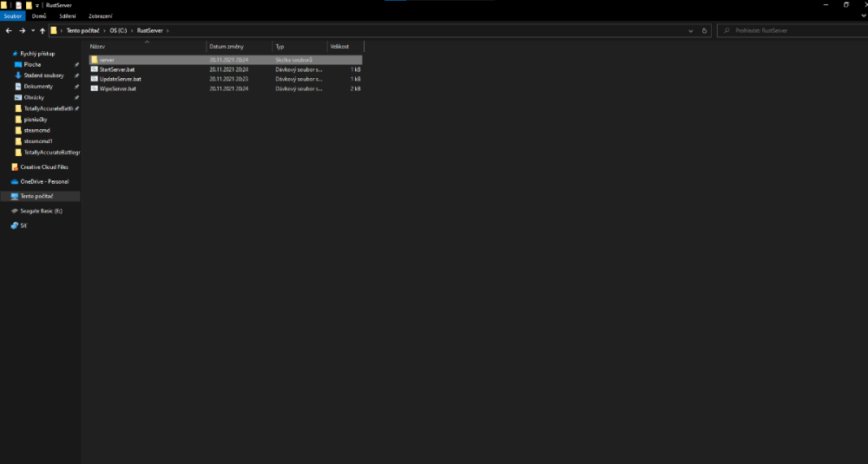Viewport: 868px width, 464px height.
Task: Click the Prohledat: RustServer search box
Action: click(x=790, y=30)
